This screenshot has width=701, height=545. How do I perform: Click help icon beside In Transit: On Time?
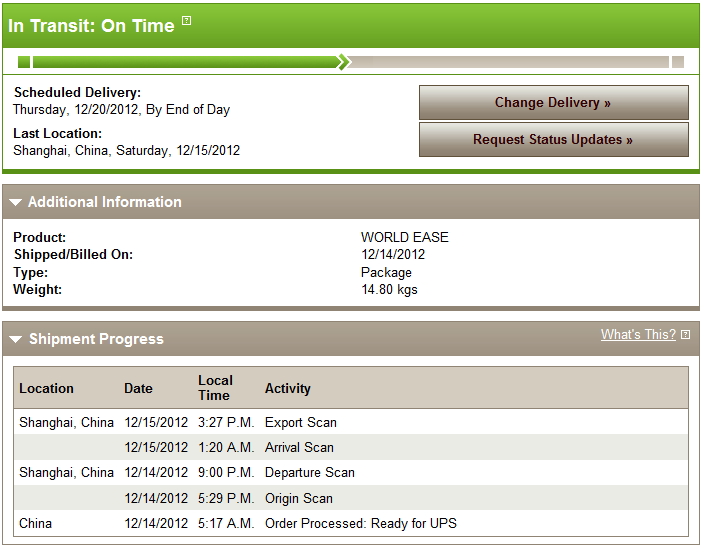click(x=186, y=20)
